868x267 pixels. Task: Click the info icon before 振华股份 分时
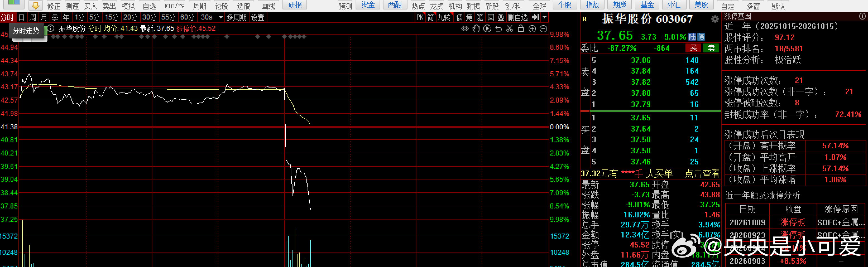51,28
